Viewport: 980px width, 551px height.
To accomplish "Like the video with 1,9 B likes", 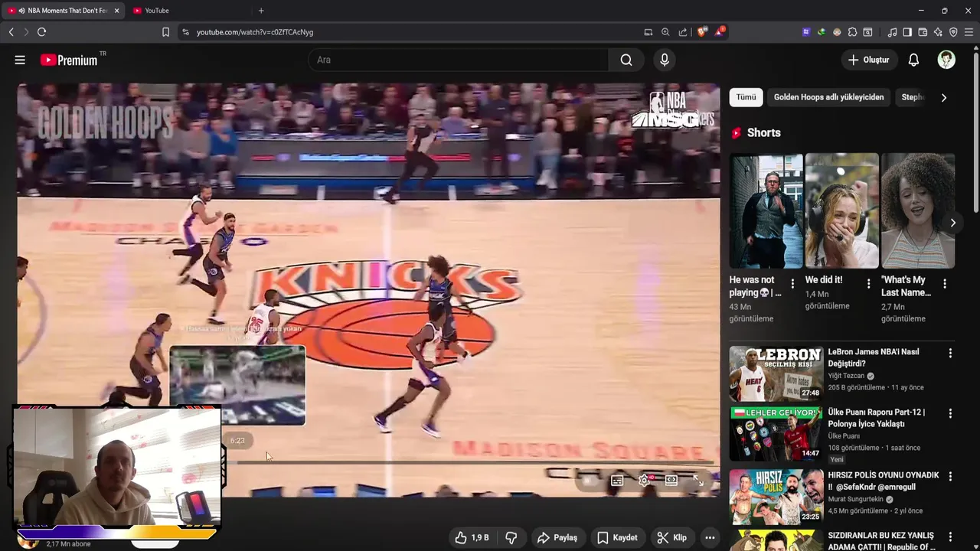I will coord(472,538).
